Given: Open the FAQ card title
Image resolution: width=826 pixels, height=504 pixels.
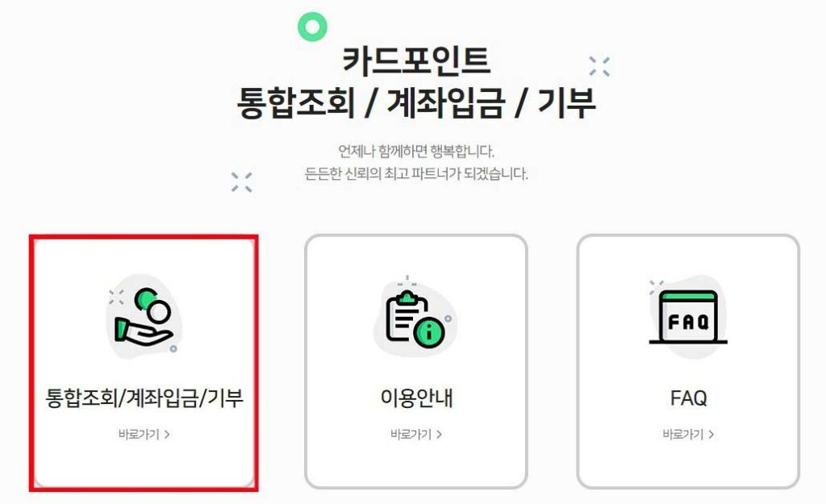Looking at the screenshot, I should coord(689,398).
